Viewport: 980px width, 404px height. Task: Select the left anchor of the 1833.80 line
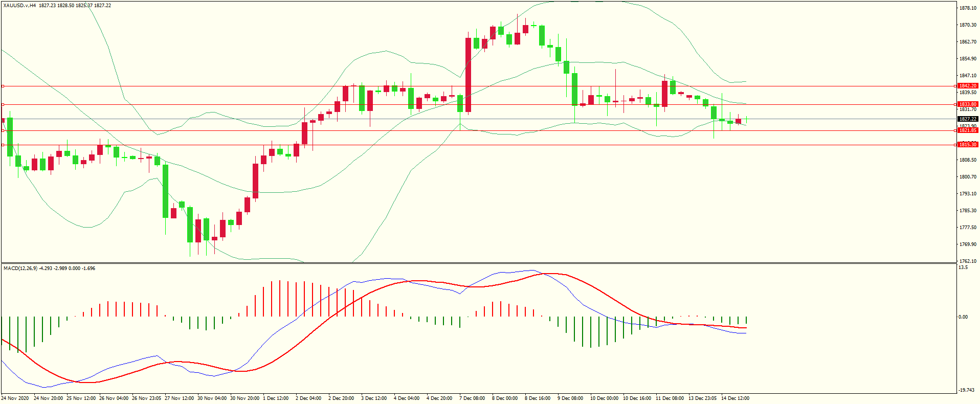[x=3, y=104]
